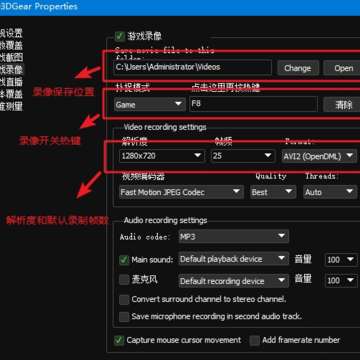Check Save microphone recording in second audio track
Viewport: 360px width, 360px height.
pos(124,317)
